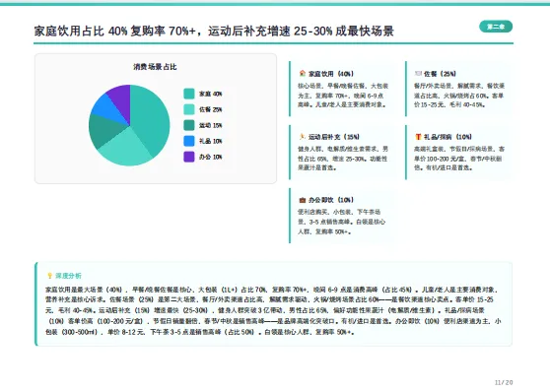Click the 办公即饮 card description text

click(x=342, y=222)
